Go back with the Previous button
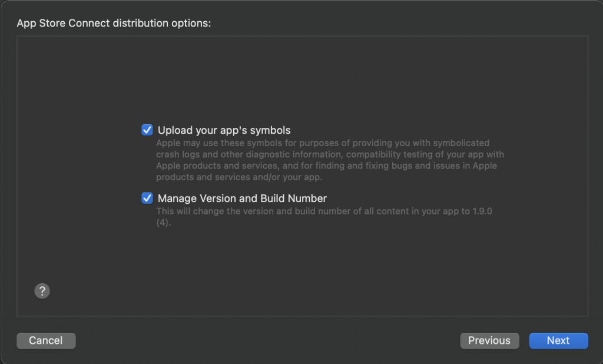Screen dimensions: 603x364 [489, 340]
